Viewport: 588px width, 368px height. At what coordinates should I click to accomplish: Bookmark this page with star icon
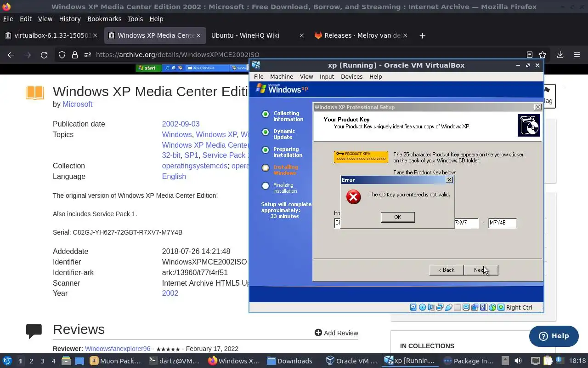[543, 55]
